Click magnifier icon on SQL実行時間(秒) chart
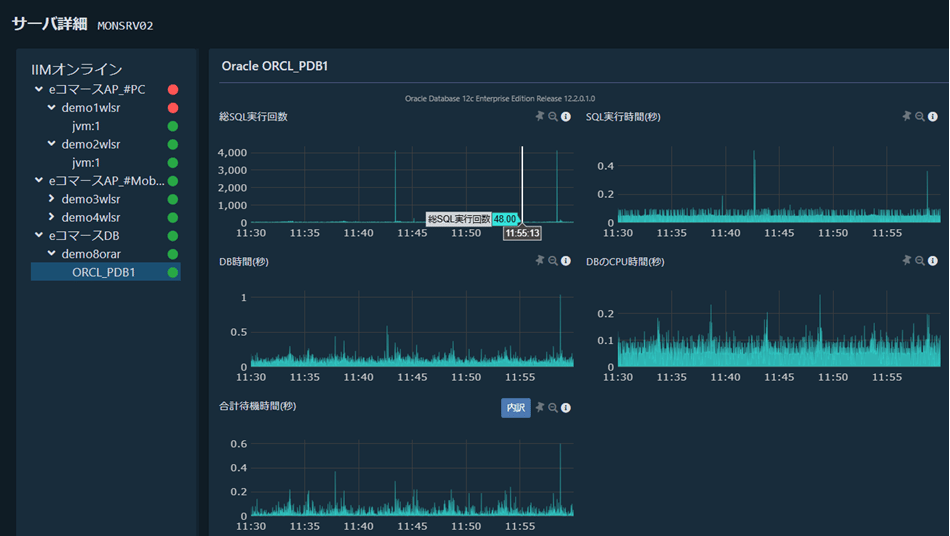The image size is (950, 536). pos(920,116)
